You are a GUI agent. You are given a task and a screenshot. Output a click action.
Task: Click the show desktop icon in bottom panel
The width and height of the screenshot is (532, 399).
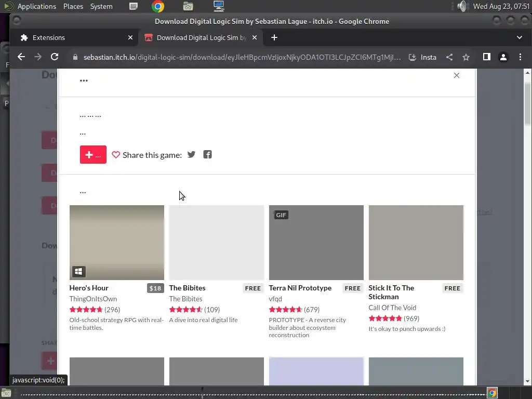point(6,393)
